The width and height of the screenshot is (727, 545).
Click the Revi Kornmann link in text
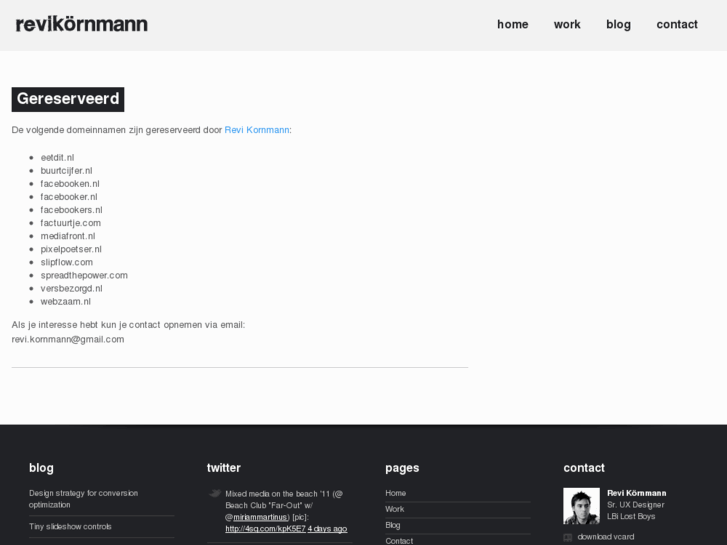point(257,130)
